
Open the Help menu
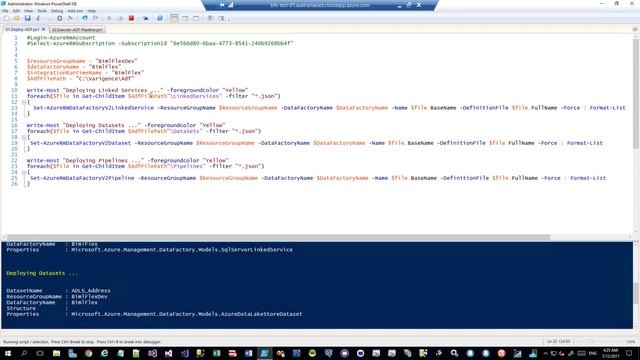[91, 11]
